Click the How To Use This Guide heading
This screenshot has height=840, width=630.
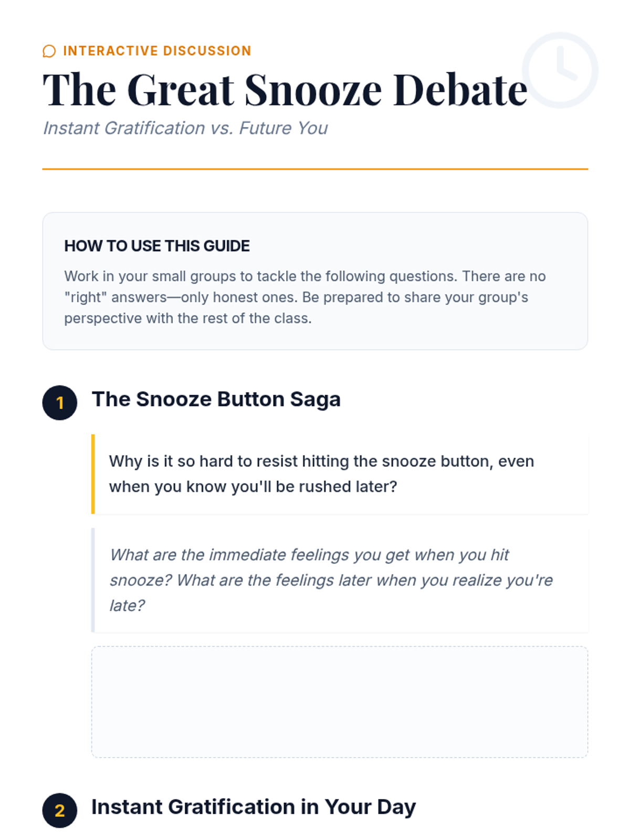pos(157,246)
